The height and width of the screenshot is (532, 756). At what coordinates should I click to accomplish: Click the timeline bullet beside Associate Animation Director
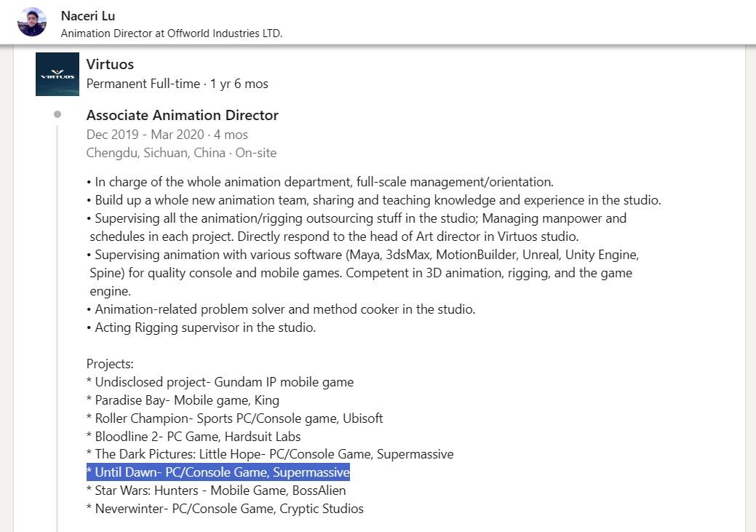[x=57, y=115]
